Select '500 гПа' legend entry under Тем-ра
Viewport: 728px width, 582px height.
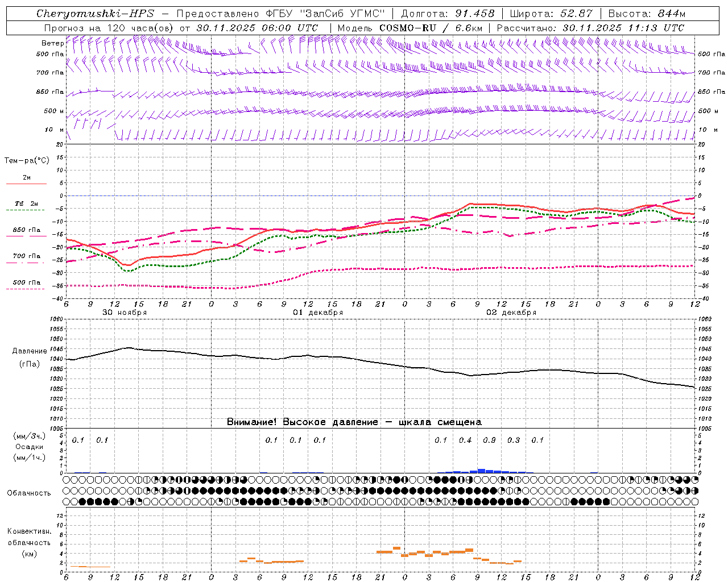[x=27, y=282]
